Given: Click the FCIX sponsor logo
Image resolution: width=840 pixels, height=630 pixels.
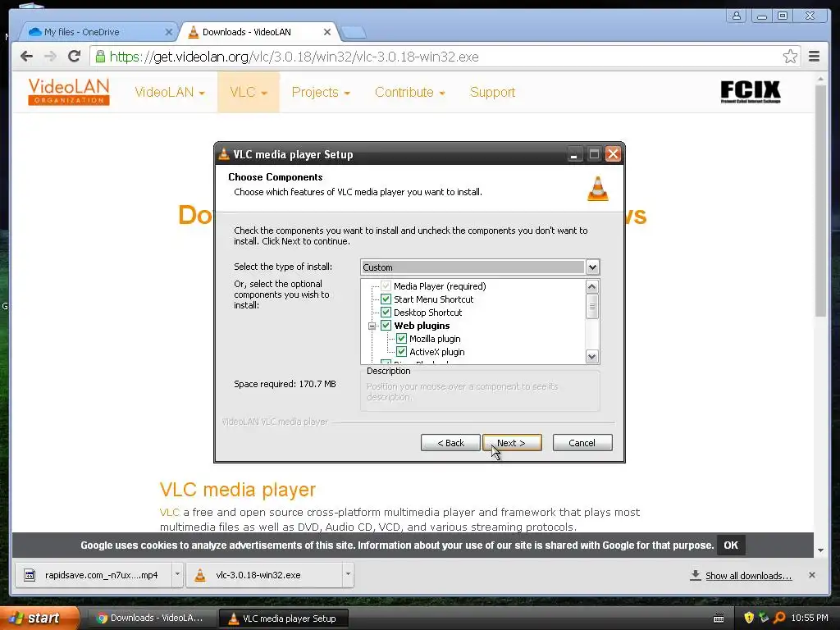Looking at the screenshot, I should 751,92.
